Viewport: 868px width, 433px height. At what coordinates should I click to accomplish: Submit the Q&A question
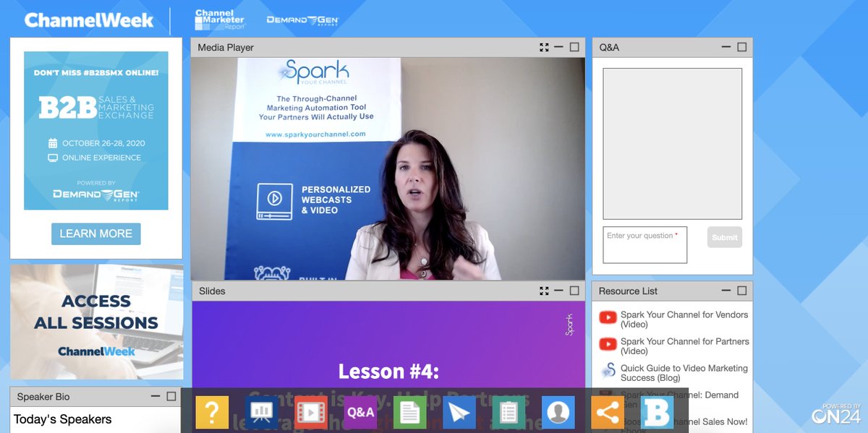coord(725,237)
